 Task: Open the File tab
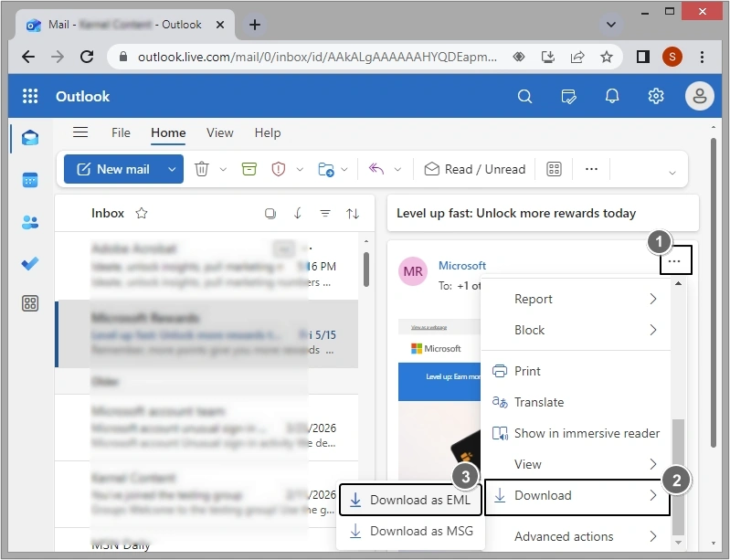click(x=121, y=132)
